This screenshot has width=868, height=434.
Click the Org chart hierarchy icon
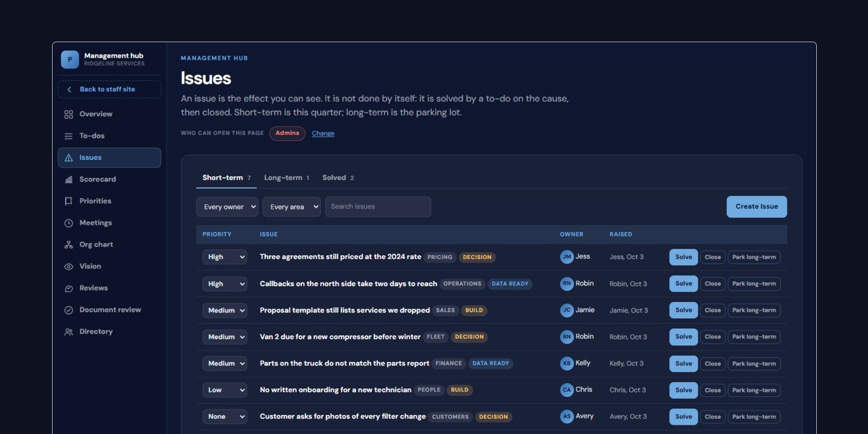(69, 245)
